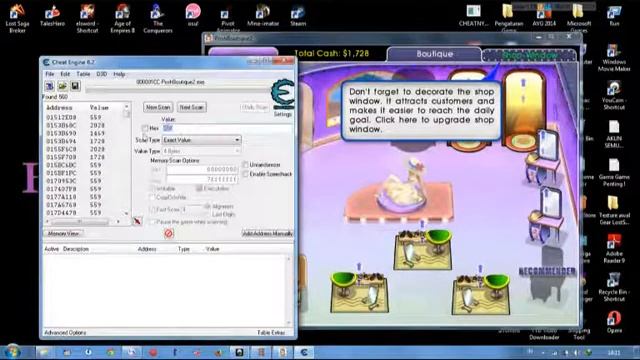
Task: Open the D3D menu in Cheat Engine
Action: [102, 74]
